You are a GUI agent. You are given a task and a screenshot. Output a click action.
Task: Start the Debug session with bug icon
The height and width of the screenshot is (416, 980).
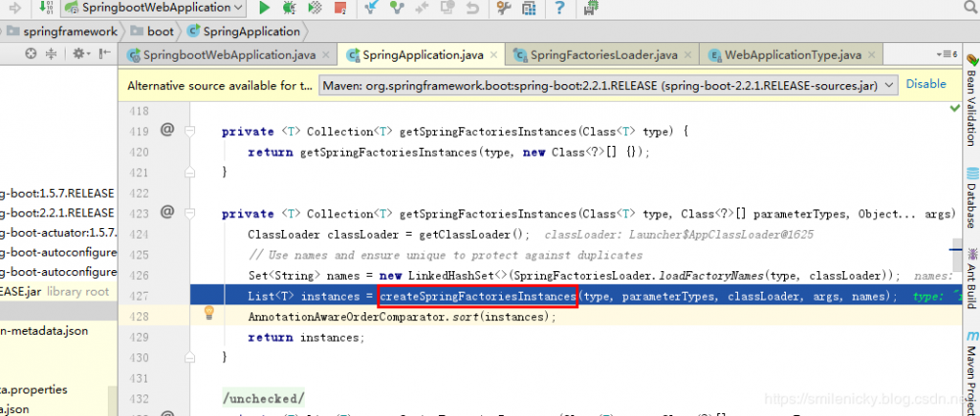tap(289, 8)
